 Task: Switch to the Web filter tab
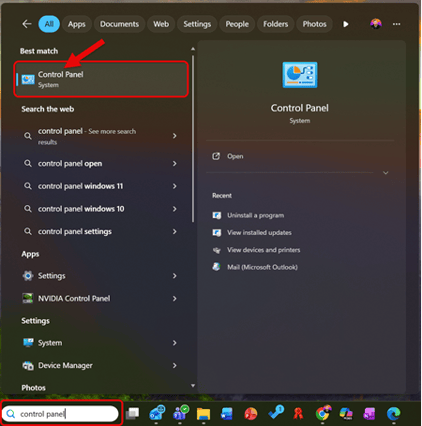click(x=161, y=24)
